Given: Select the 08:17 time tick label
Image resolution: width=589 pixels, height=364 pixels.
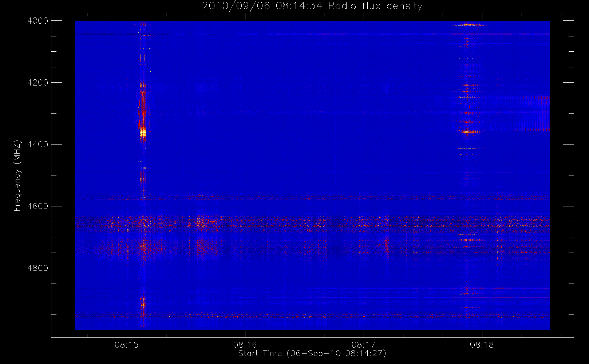Looking at the screenshot, I should (364, 345).
